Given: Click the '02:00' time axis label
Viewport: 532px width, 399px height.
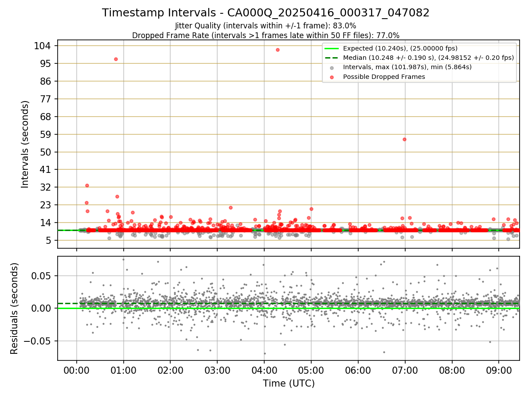Looking at the screenshot, I should point(170,371).
